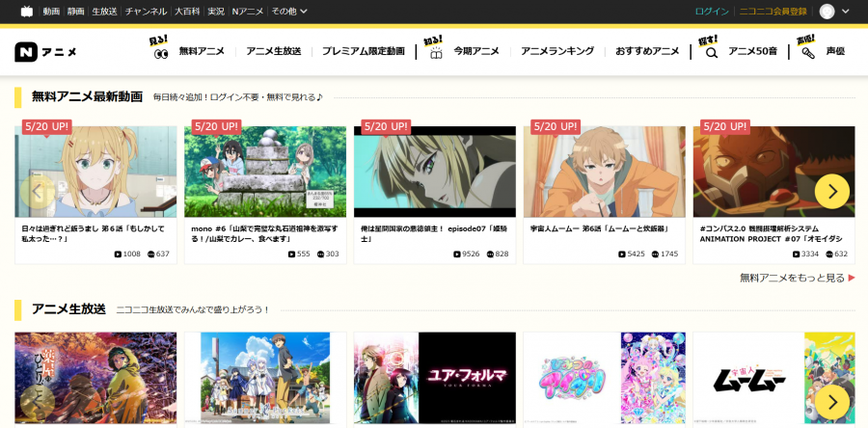Open 宇宙人ムームー live broadcast thumbnail
Image resolution: width=868 pixels, height=428 pixels.
pos(773,378)
